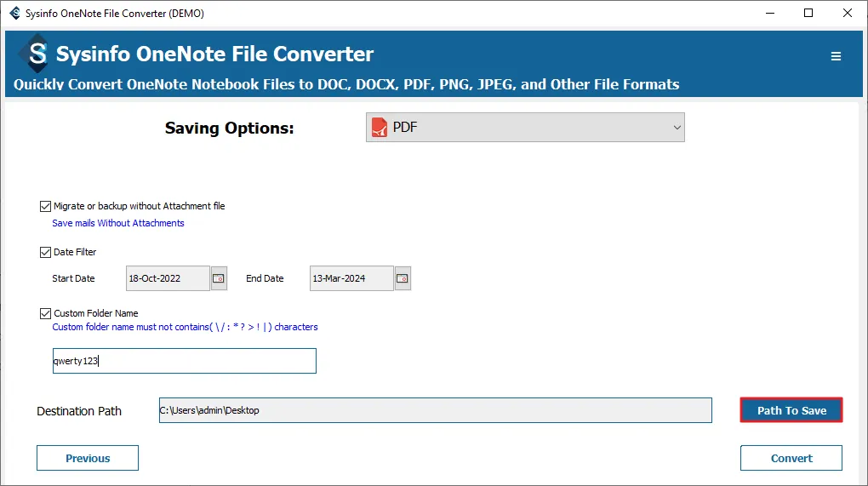This screenshot has width=868, height=486.
Task: Toggle Migrate or backup without Attachment file
Action: point(45,207)
